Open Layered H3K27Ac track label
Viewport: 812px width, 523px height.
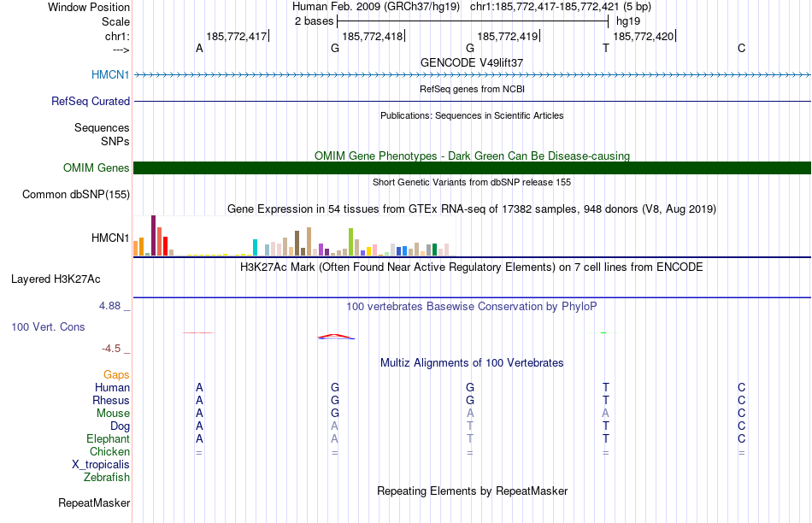pos(56,279)
